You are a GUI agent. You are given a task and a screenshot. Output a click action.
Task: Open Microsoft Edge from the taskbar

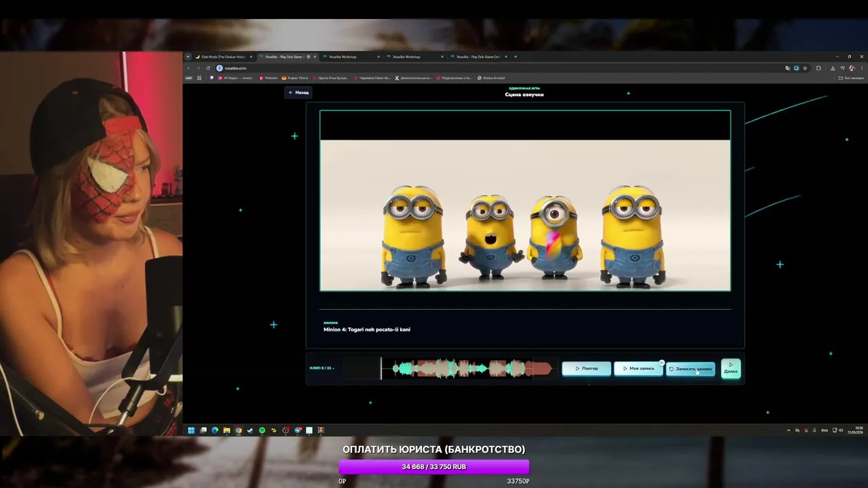(215, 430)
